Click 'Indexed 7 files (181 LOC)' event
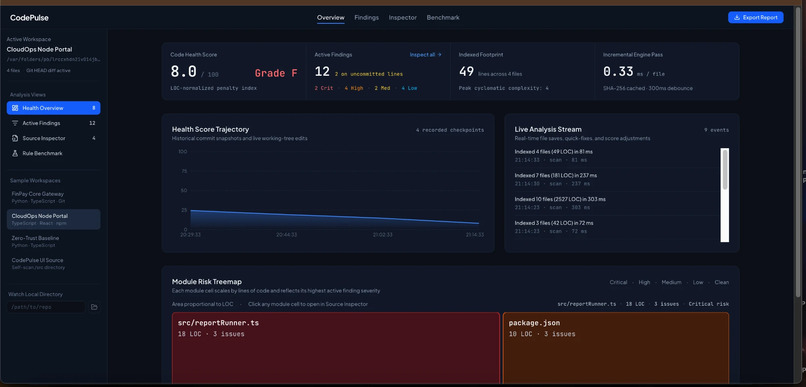 tap(556, 175)
